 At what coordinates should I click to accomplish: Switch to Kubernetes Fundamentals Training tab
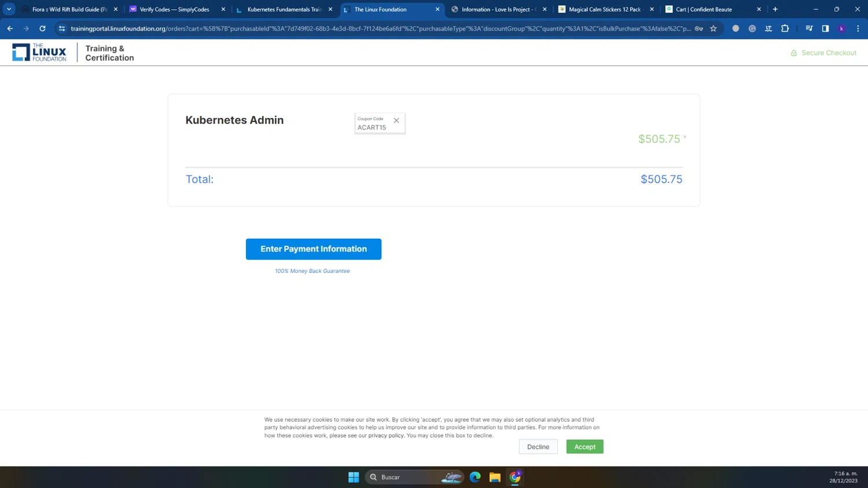[284, 9]
